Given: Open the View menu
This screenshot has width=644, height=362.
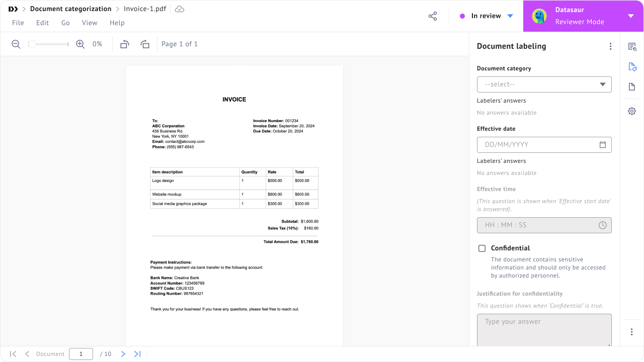Looking at the screenshot, I should tap(90, 23).
